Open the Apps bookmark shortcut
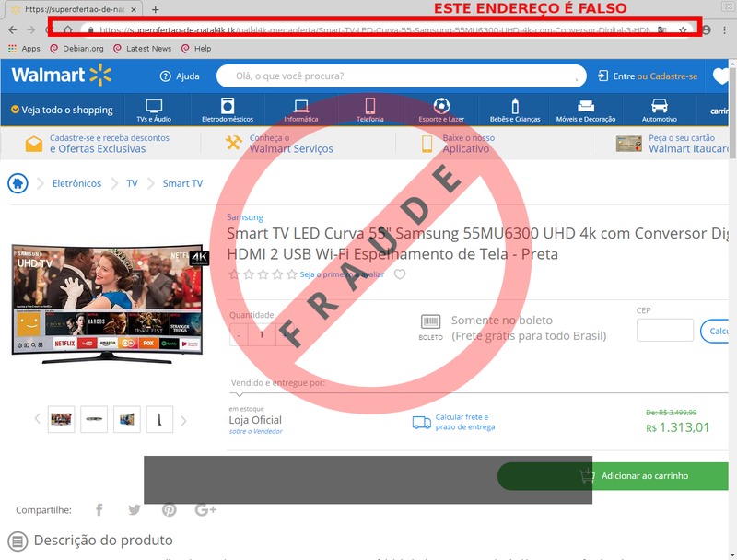The height and width of the screenshot is (560, 737). click(24, 49)
